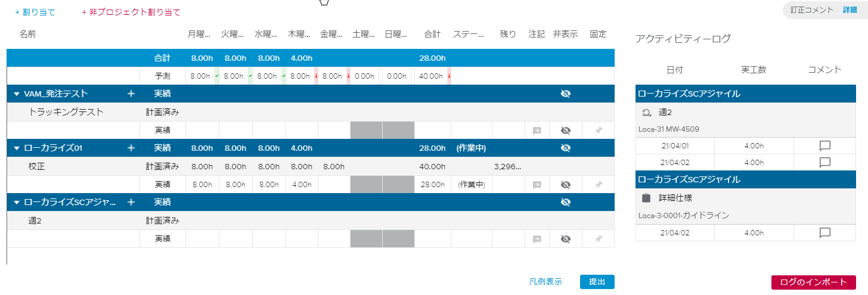Click plus icon on ローカライズ01 row
This screenshot has height=295, width=868.
point(131,148)
